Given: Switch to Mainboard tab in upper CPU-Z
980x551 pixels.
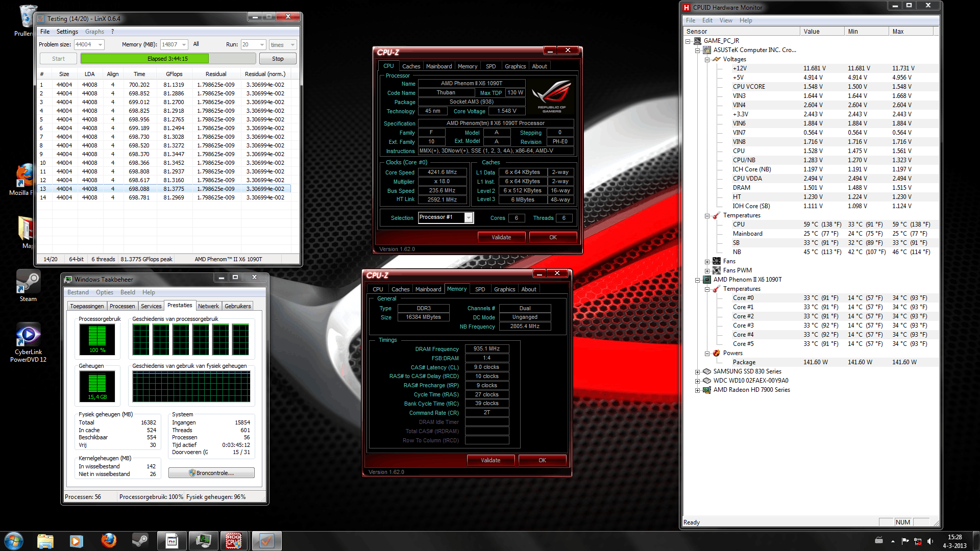Looking at the screenshot, I should 438,66.
